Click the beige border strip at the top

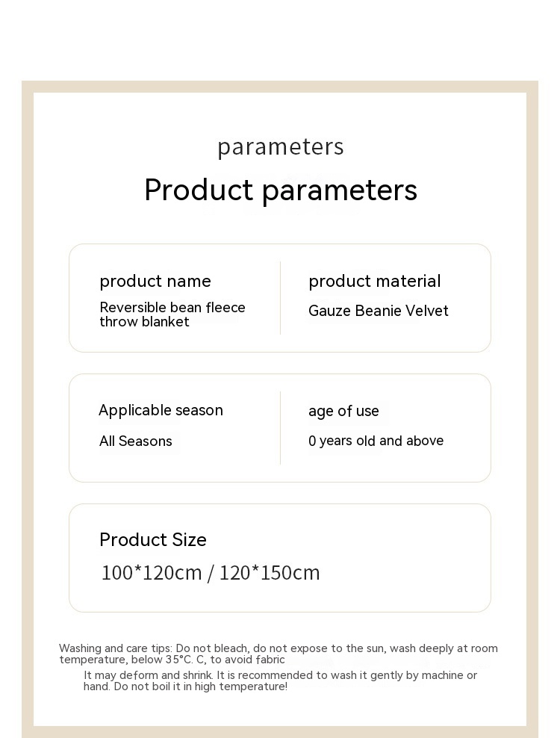[280, 86]
